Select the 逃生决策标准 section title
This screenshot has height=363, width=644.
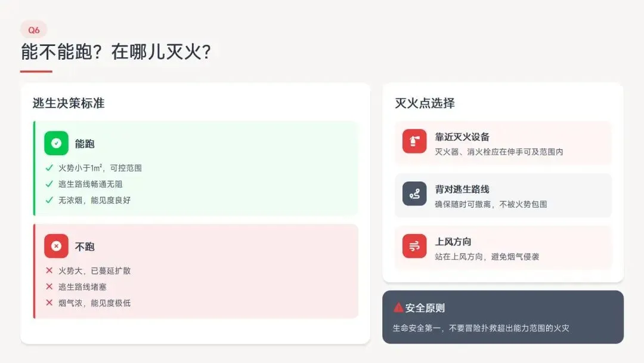click(69, 103)
